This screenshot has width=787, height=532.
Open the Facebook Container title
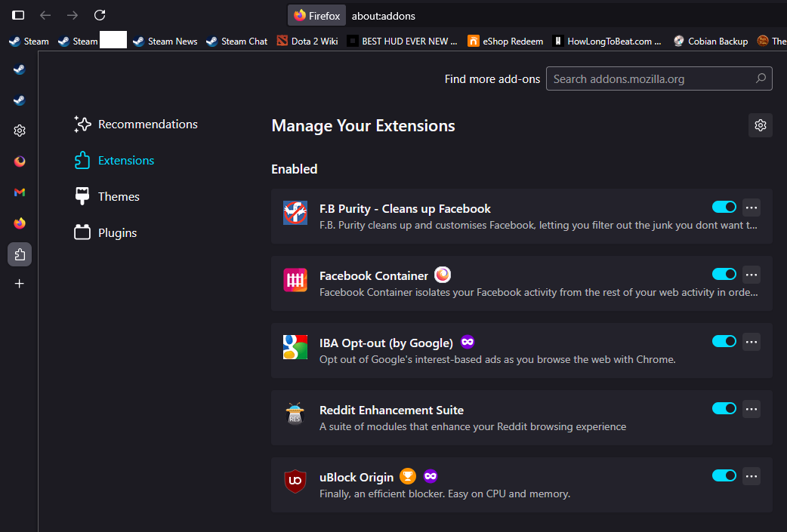(374, 275)
